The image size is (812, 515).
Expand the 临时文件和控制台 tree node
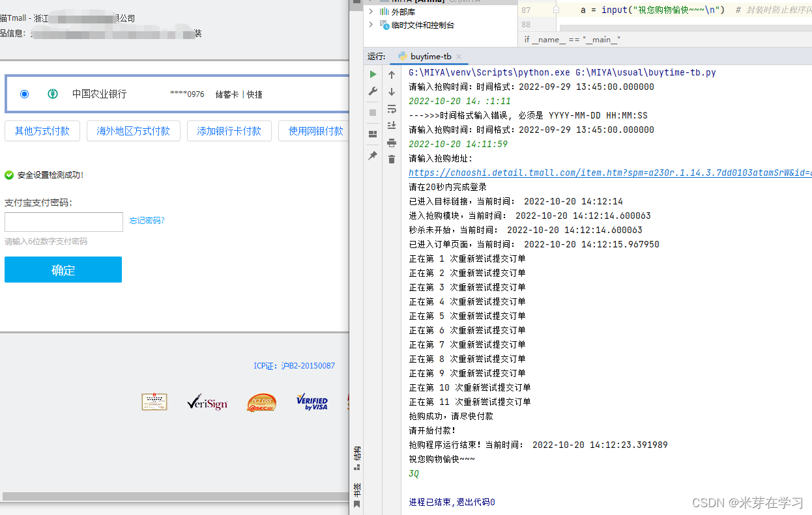371,25
